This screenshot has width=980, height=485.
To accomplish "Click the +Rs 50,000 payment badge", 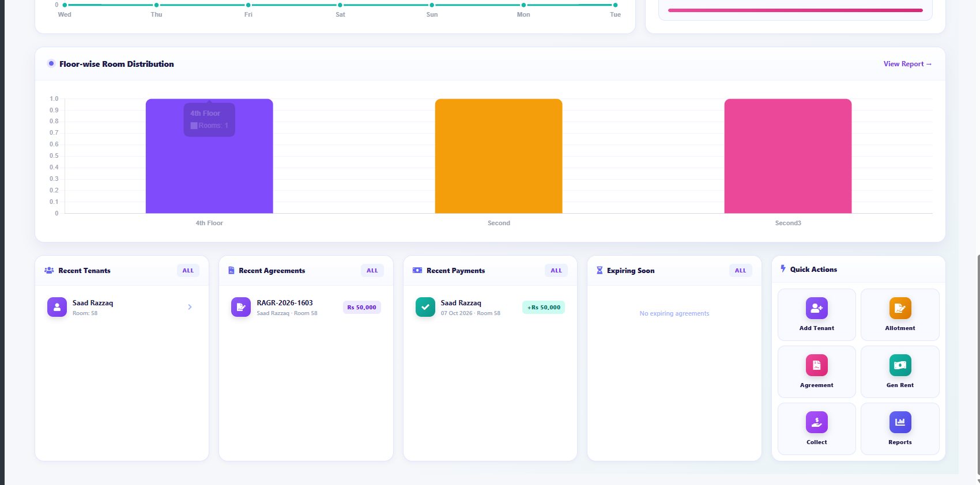I will pos(544,308).
